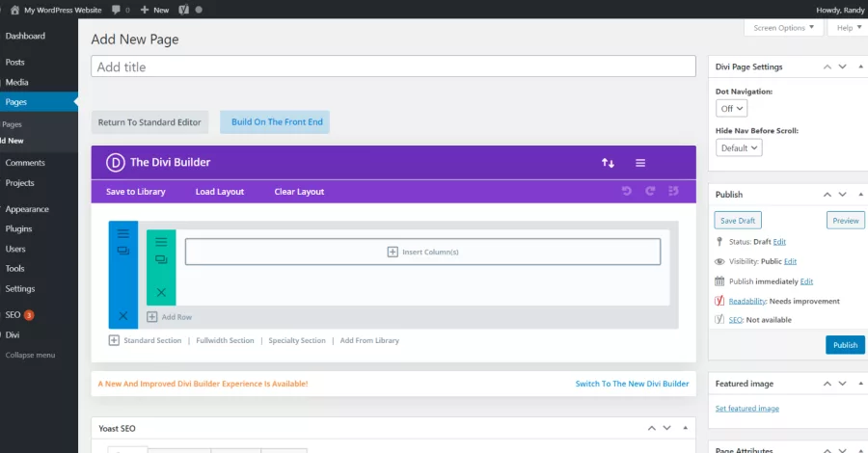Open green row settings menu icon

click(x=161, y=242)
